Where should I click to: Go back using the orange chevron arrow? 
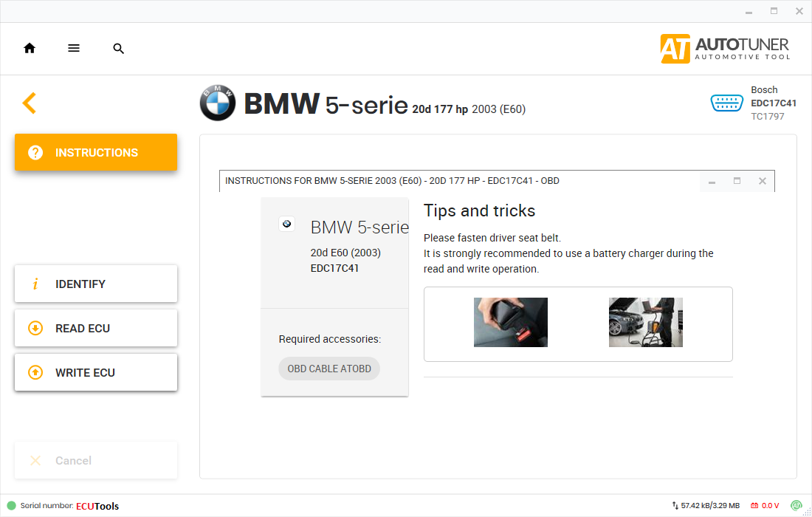pos(29,103)
